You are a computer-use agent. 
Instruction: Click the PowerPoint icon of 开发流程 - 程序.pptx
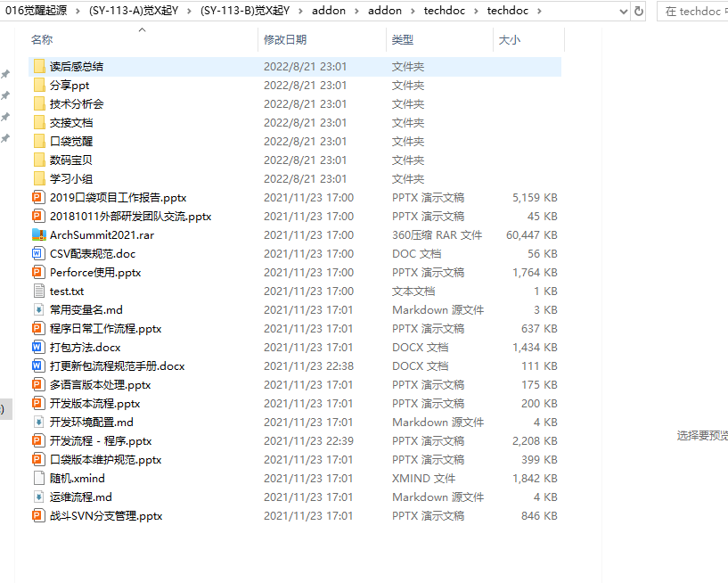39,440
